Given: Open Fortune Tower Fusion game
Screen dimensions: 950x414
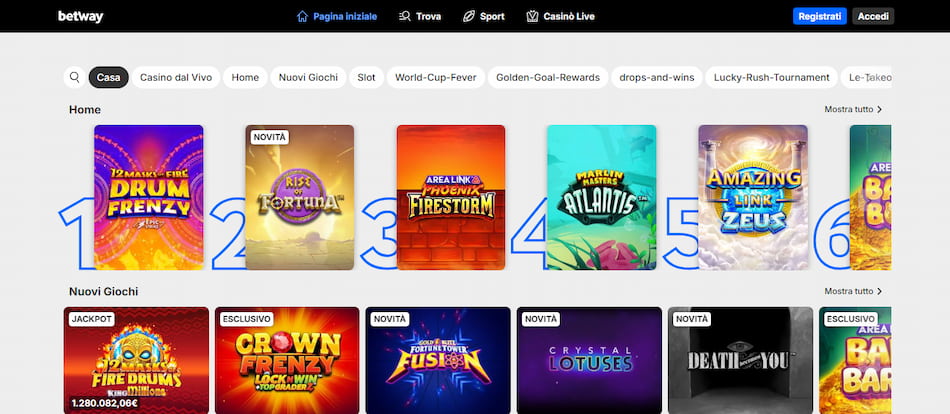Looking at the screenshot, I should [x=438, y=361].
